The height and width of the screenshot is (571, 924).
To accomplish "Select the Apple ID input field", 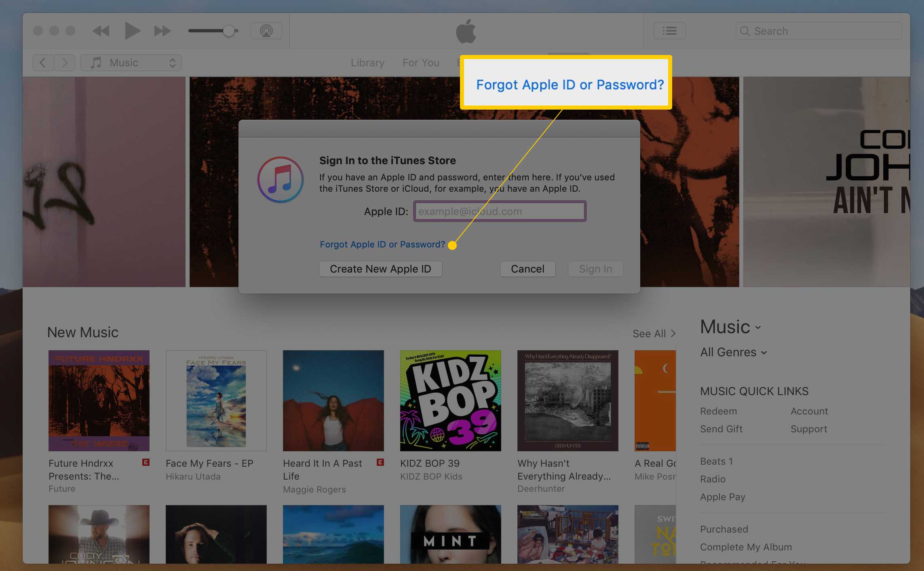I will [x=498, y=211].
